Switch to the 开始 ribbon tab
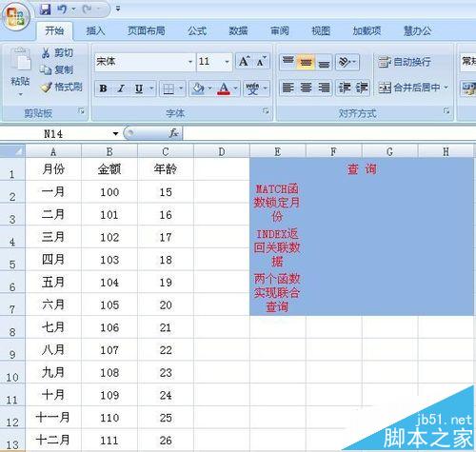The image size is (476, 452). [54, 30]
